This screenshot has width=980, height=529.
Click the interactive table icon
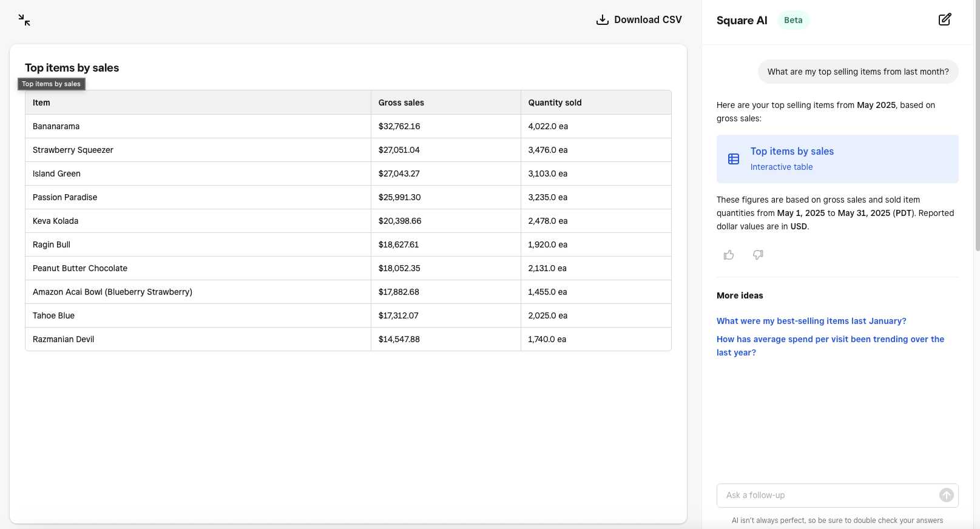pos(734,159)
